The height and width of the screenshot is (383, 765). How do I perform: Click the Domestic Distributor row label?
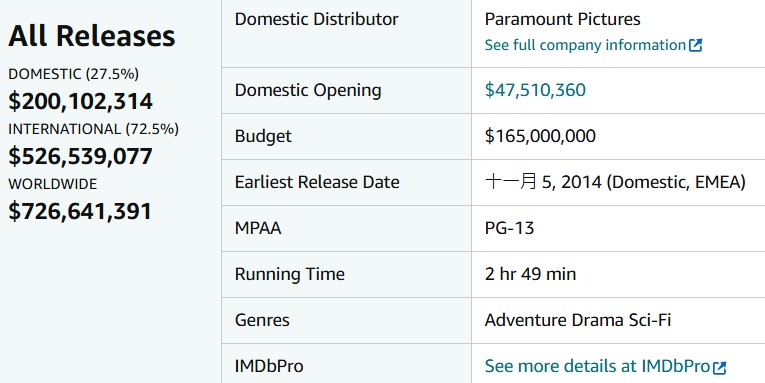pyautogui.click(x=317, y=20)
